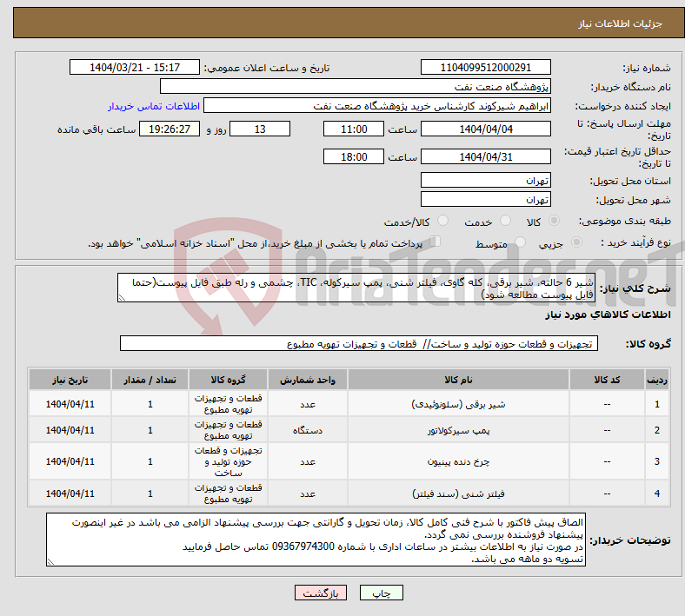Toggle the اسناد خزانه اسلامی payment checkbox
This screenshot has height=616, width=685.
coord(436,241)
